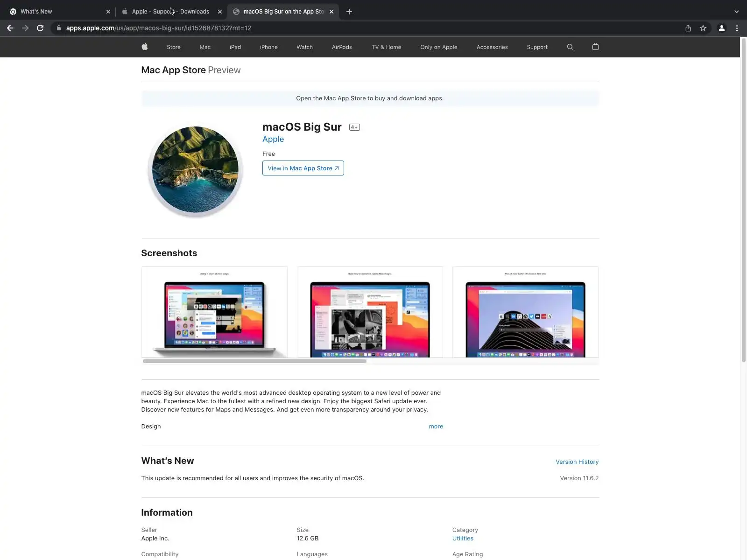This screenshot has height=560, width=747.
Task: Open the Watch menu item
Action: coord(305,47)
